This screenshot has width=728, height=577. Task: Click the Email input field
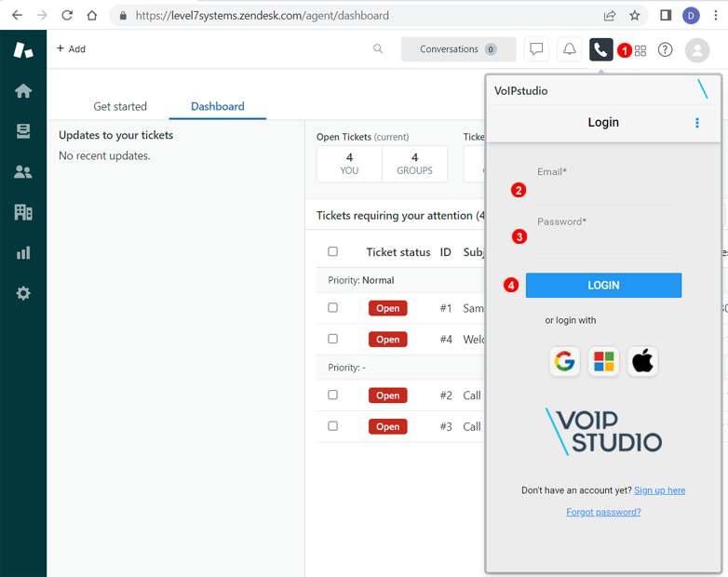603,192
